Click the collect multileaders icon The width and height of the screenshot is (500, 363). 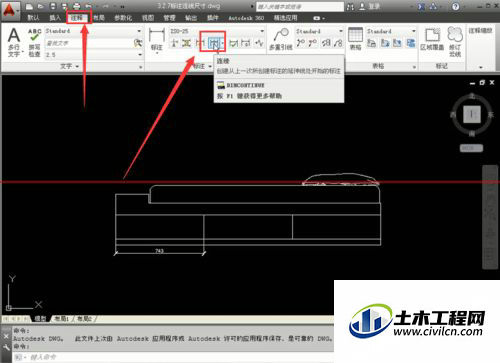point(338,43)
